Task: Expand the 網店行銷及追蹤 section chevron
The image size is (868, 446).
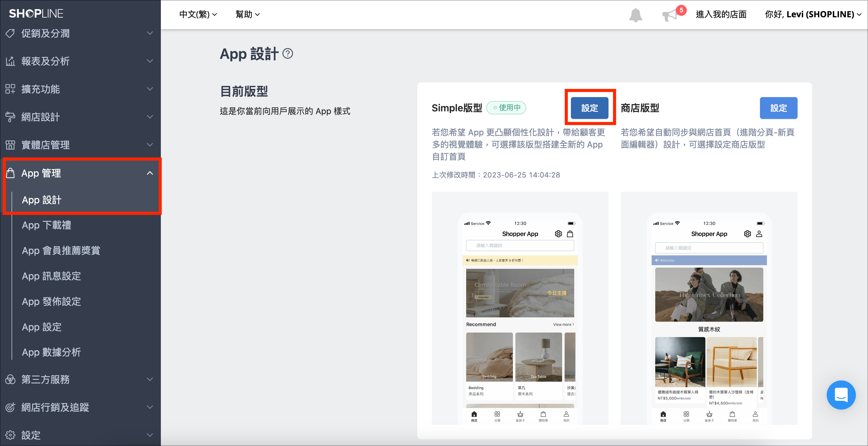Action: (150, 407)
